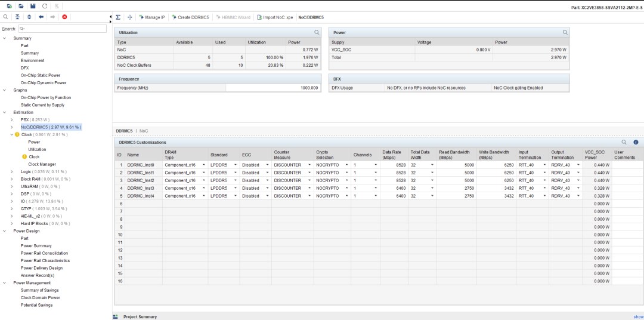Open Power Rail Consolidation item
Image resolution: width=644 pixels, height=320 pixels.
coord(44,253)
